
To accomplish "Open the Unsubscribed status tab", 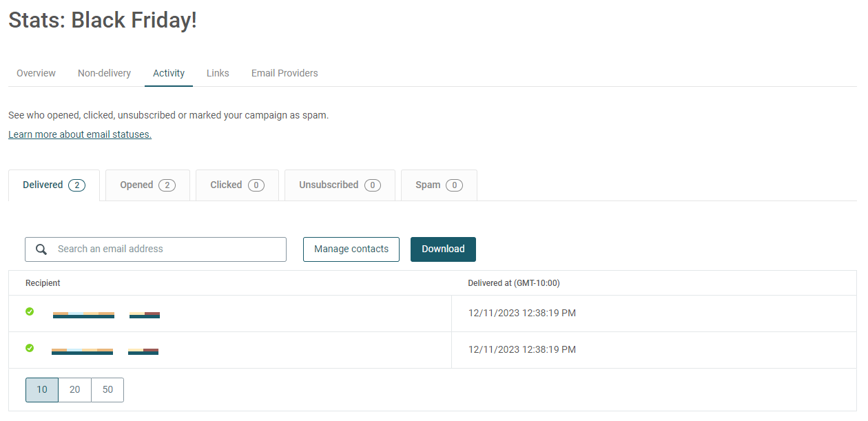I will coord(340,185).
